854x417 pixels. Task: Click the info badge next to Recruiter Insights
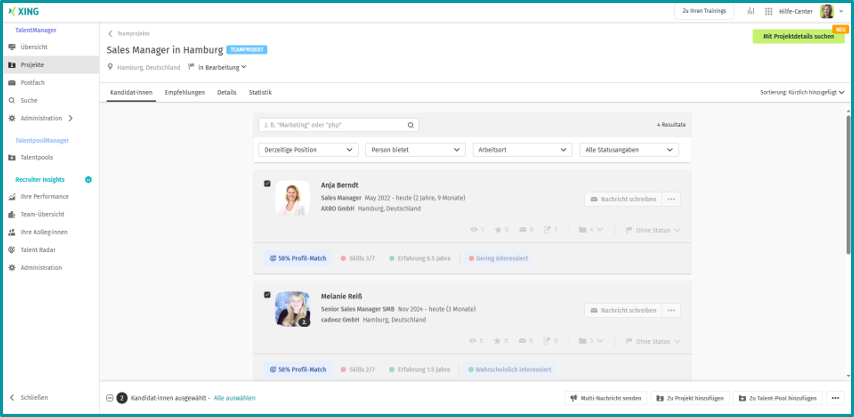click(88, 179)
